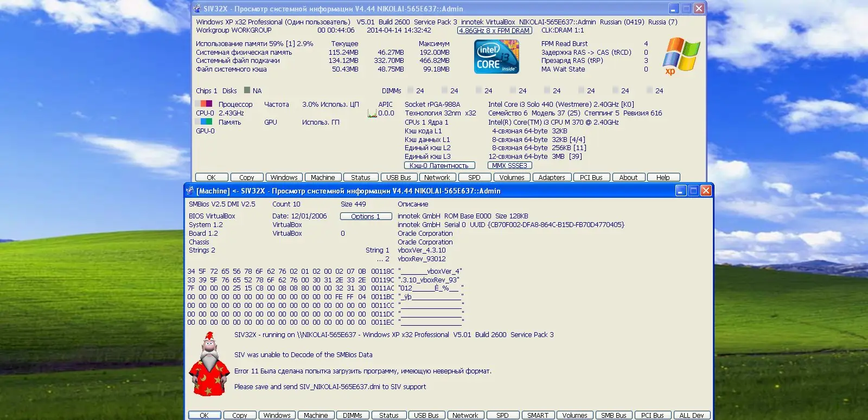Click Volumes in the Machine window
The height and width of the screenshot is (420, 868).
575,415
